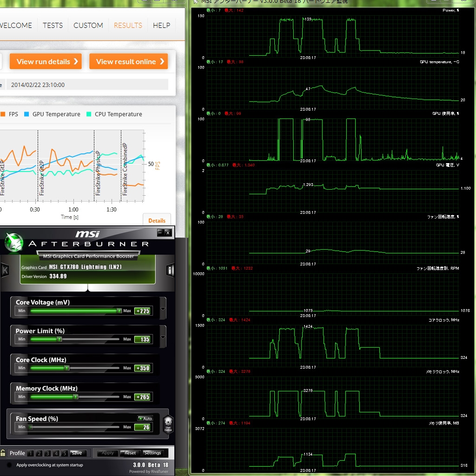Click the Memory Clock slider handle
Viewport: 476px width, 476px height.
tap(76, 397)
